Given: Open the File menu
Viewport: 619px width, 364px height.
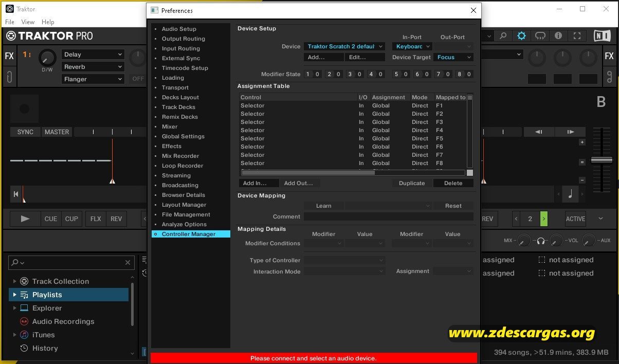Looking at the screenshot, I should pos(10,22).
